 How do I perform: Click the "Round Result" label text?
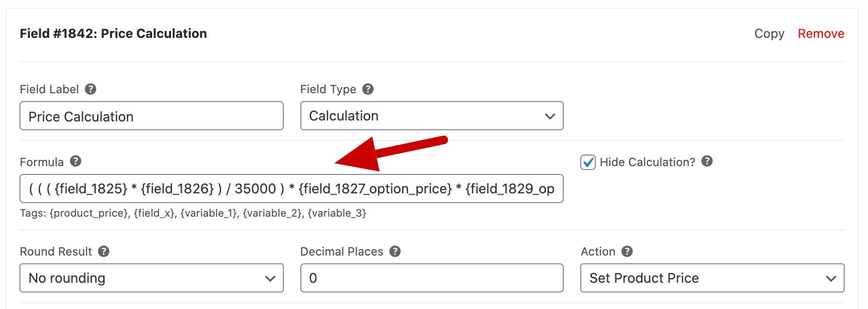56,252
